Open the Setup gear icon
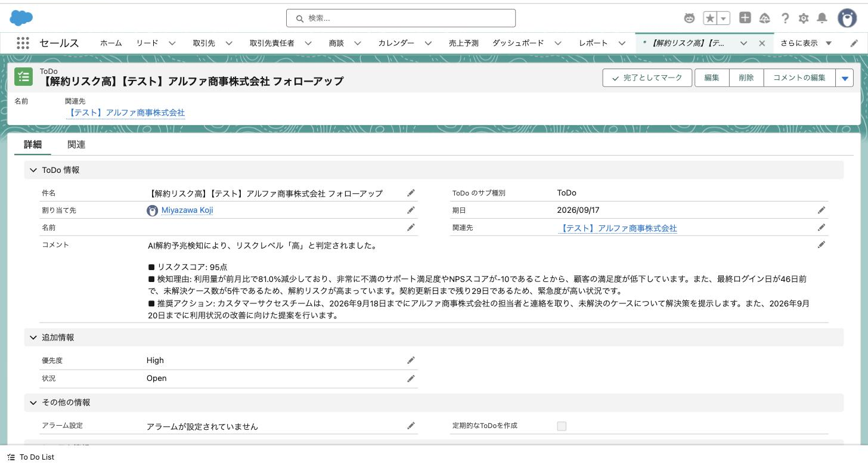 pos(804,18)
